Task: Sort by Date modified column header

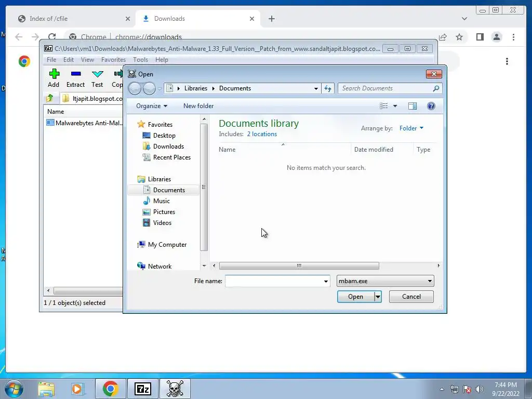Action: coord(374,150)
